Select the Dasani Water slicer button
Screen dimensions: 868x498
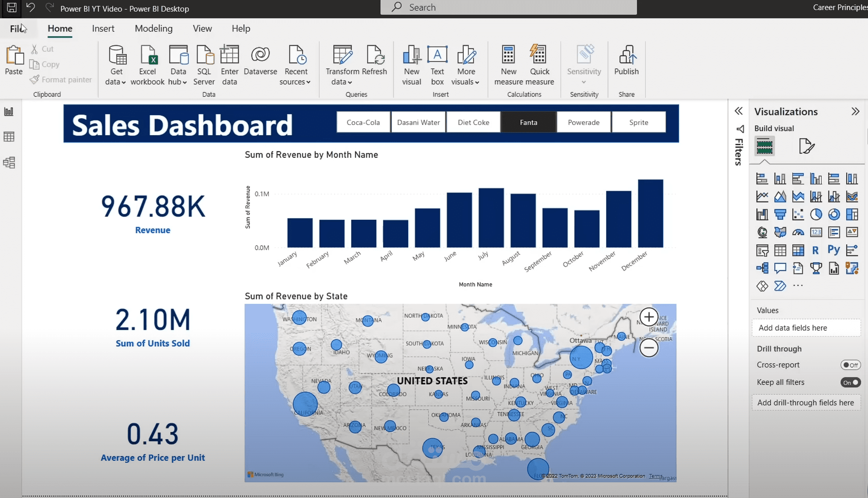click(418, 122)
